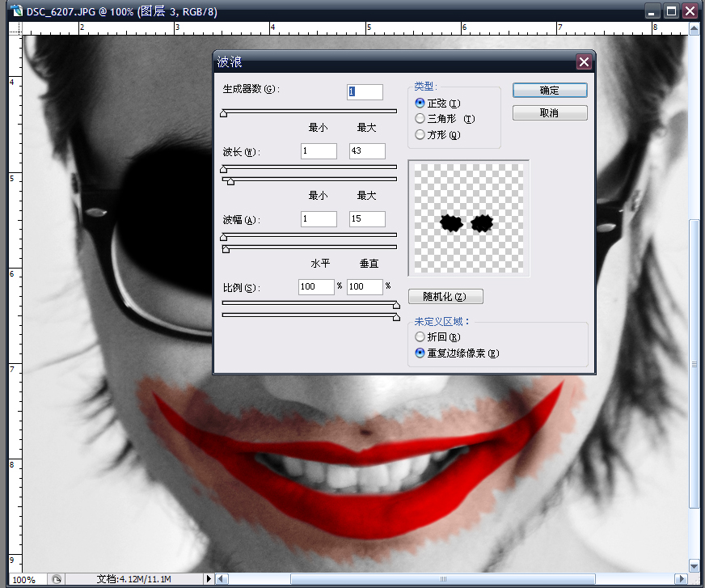Viewport: 705px width, 588px height.
Task: Click the 比例 vertical slider handle
Action: 396,317
